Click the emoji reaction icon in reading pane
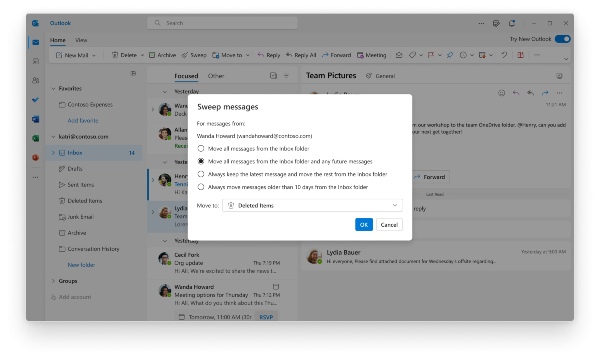Image resolution: width=600 pixels, height=360 pixels. 502,93
